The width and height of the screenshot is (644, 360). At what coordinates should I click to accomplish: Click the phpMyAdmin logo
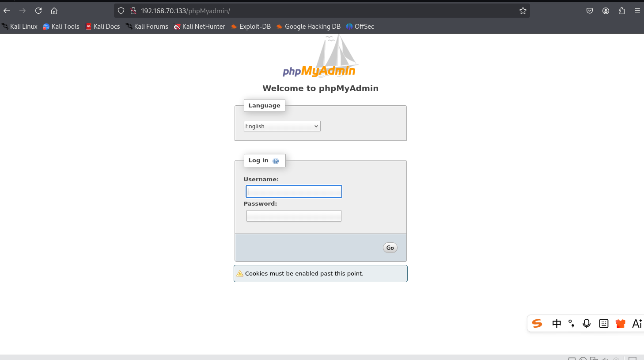click(x=320, y=56)
